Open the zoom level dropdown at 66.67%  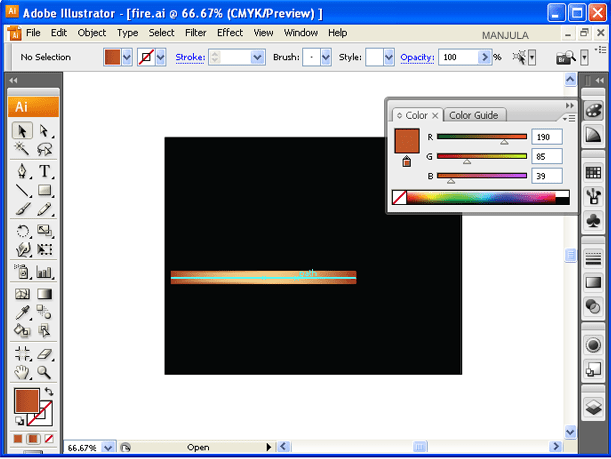click(x=108, y=447)
